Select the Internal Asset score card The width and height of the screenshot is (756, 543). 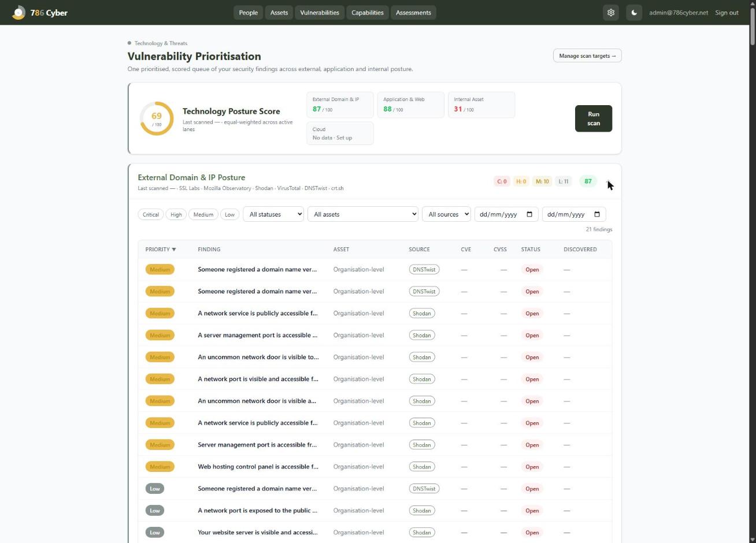point(481,105)
